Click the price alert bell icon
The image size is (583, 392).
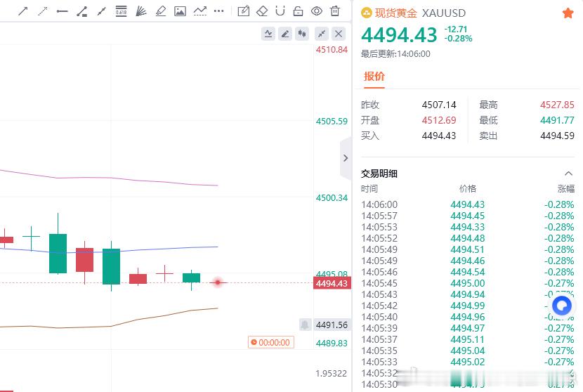coord(305,325)
